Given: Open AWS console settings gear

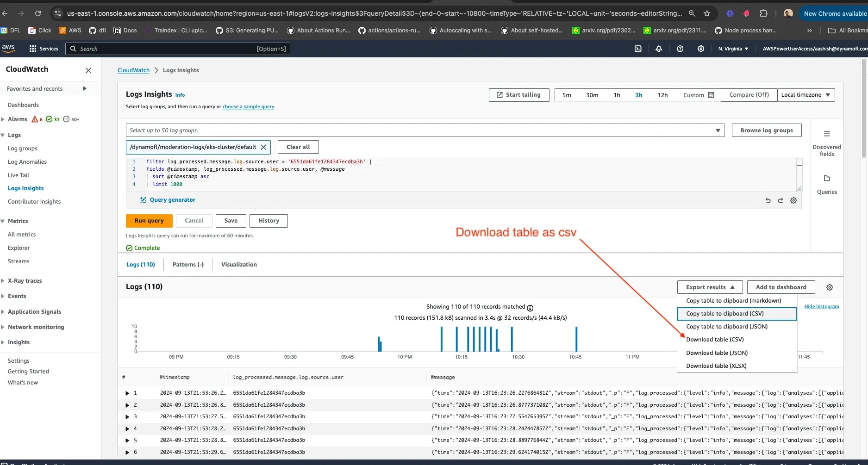Looking at the screenshot, I should 701,49.
